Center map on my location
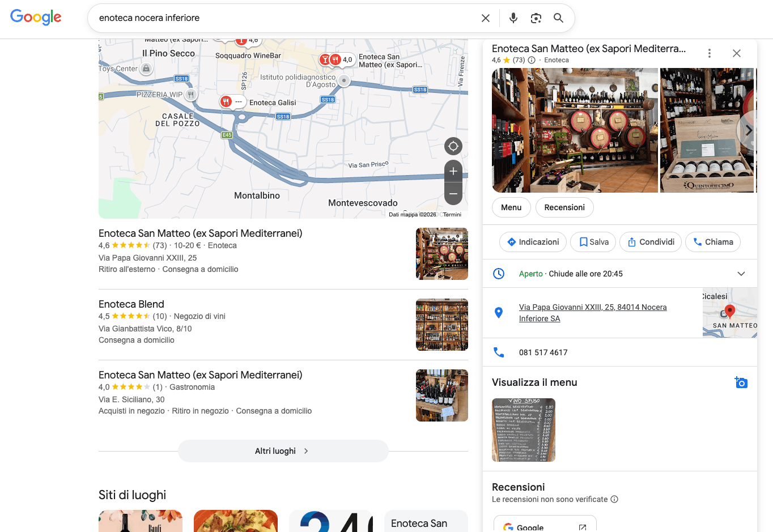The height and width of the screenshot is (532, 773). pyautogui.click(x=453, y=146)
